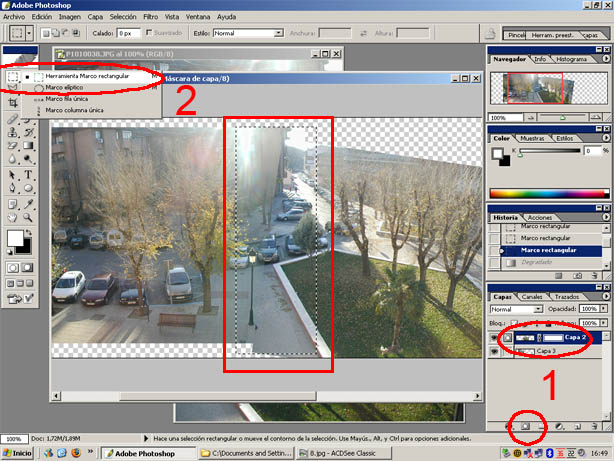Click the Calado input field

[x=128, y=33]
